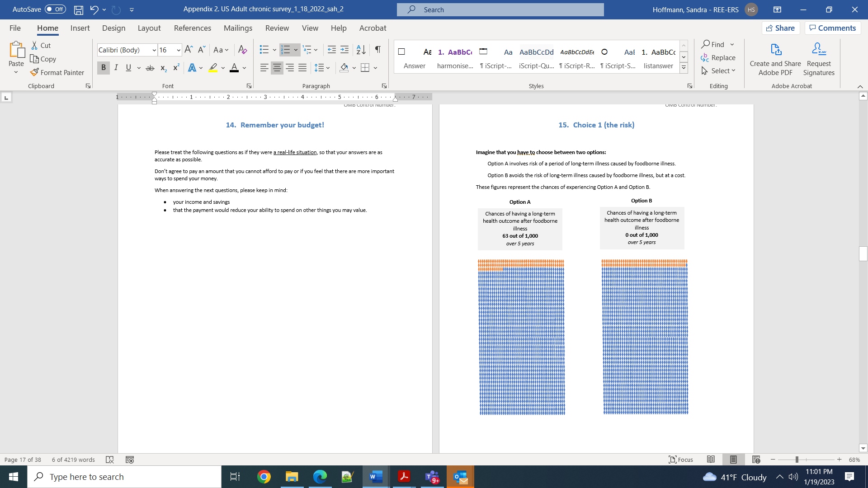Toggle AutoSave switch off/on

click(x=55, y=9)
